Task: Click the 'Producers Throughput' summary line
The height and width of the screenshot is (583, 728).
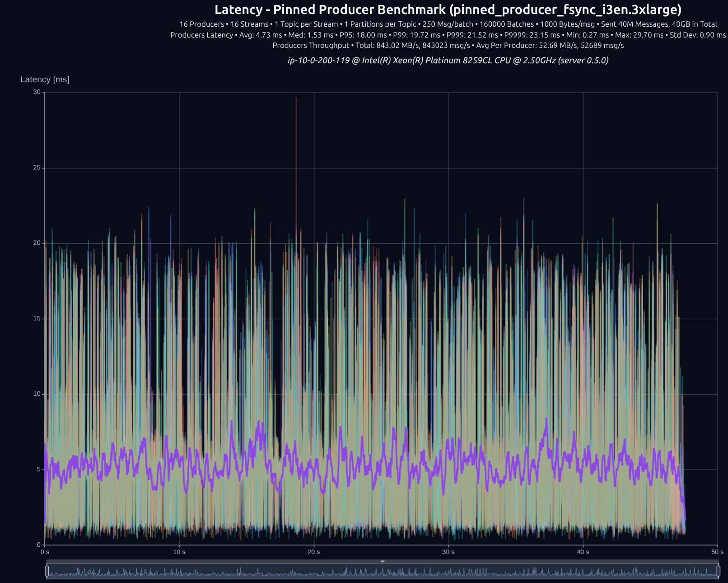Action: (x=448, y=45)
